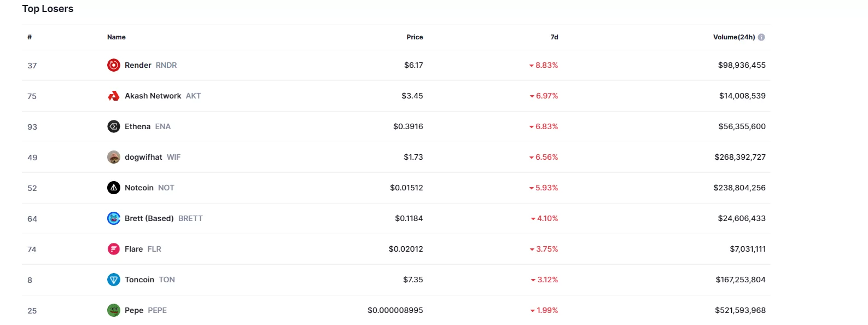Click the Toncoin logo icon
The width and height of the screenshot is (868, 325).
tap(113, 280)
